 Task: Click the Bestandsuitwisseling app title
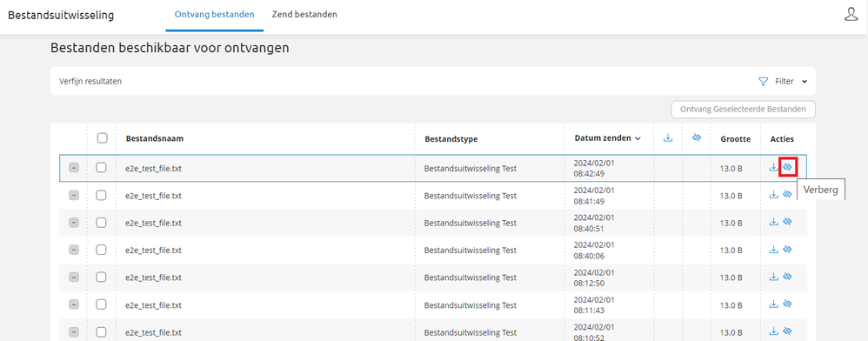point(61,15)
